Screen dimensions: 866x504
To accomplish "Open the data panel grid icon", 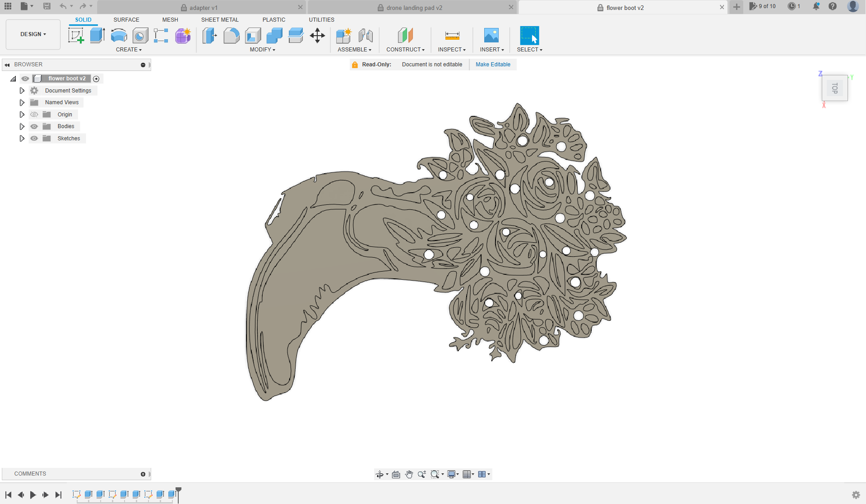I will (x=8, y=6).
